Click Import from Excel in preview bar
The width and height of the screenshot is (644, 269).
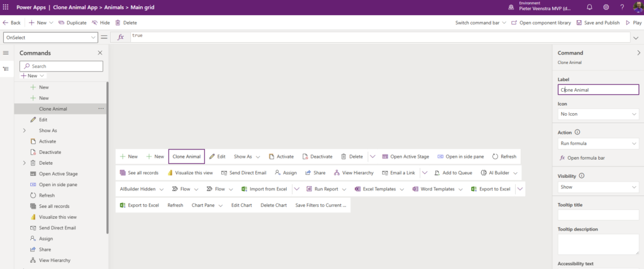click(264, 189)
